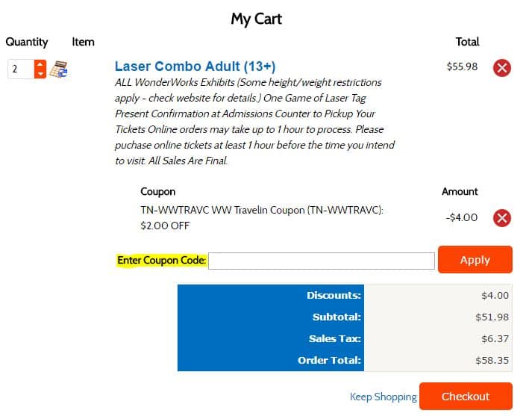Select the $58.35 order total value
This screenshot has height=416, width=532.
point(492,360)
